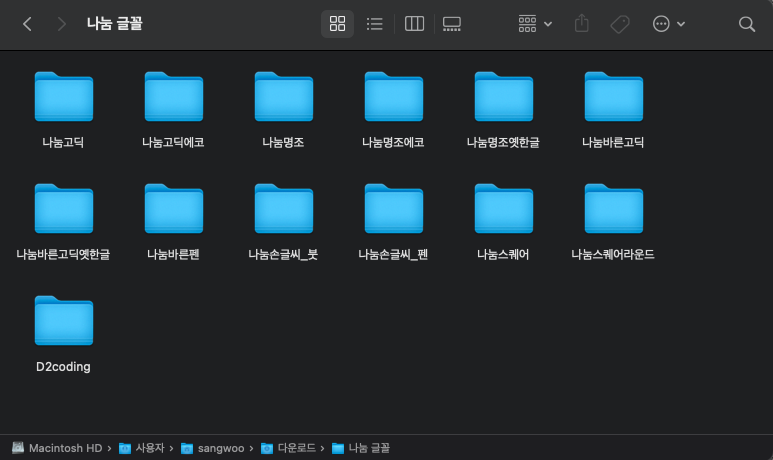The image size is (773, 460).
Task: Go back with the left arrow button
Action: [28, 24]
